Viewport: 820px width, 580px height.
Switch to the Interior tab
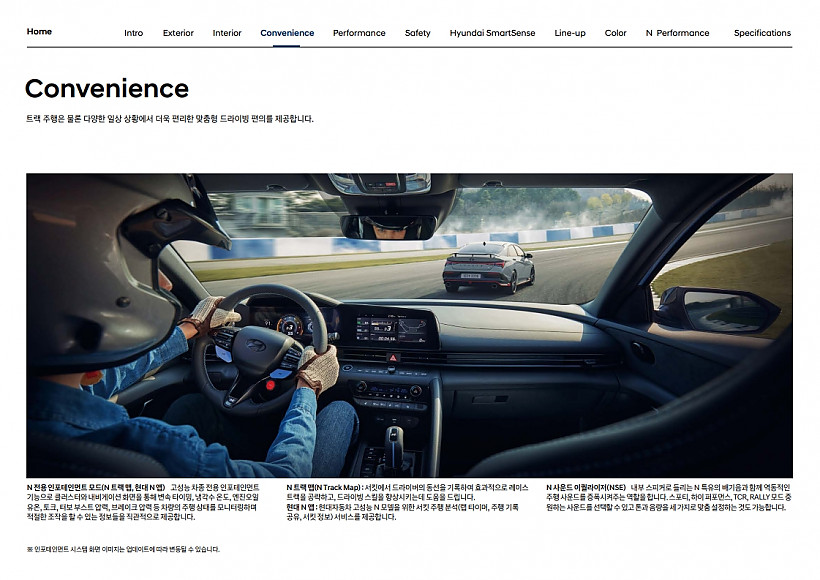(x=227, y=33)
